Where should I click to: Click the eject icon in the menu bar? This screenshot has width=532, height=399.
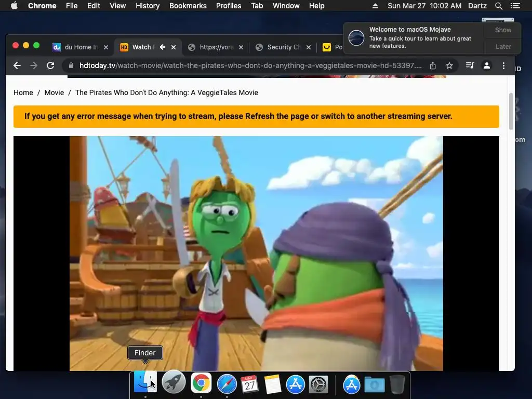(x=375, y=6)
